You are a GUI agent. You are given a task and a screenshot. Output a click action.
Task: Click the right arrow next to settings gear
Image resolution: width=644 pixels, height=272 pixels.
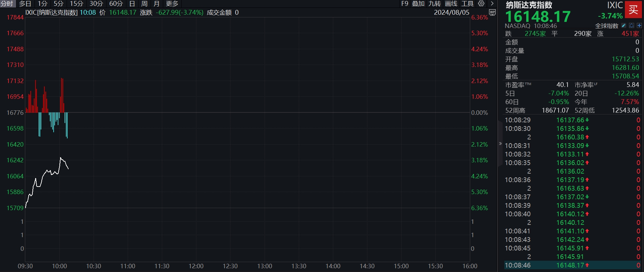(492, 4)
